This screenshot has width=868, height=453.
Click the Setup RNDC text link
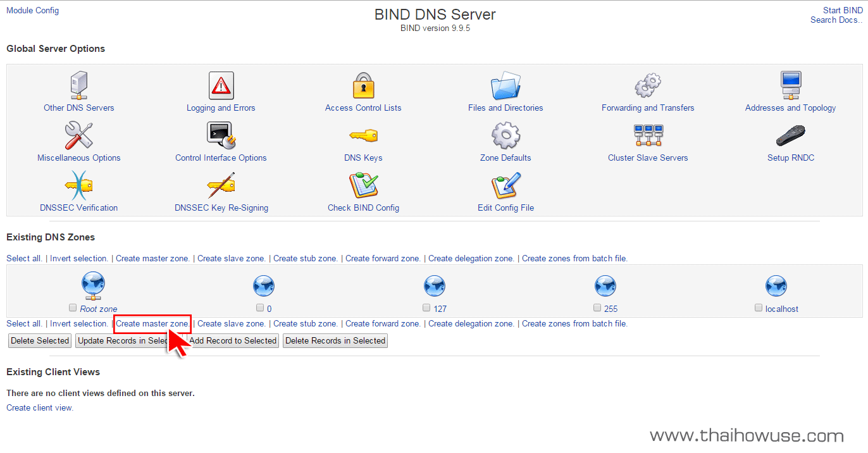pos(791,158)
